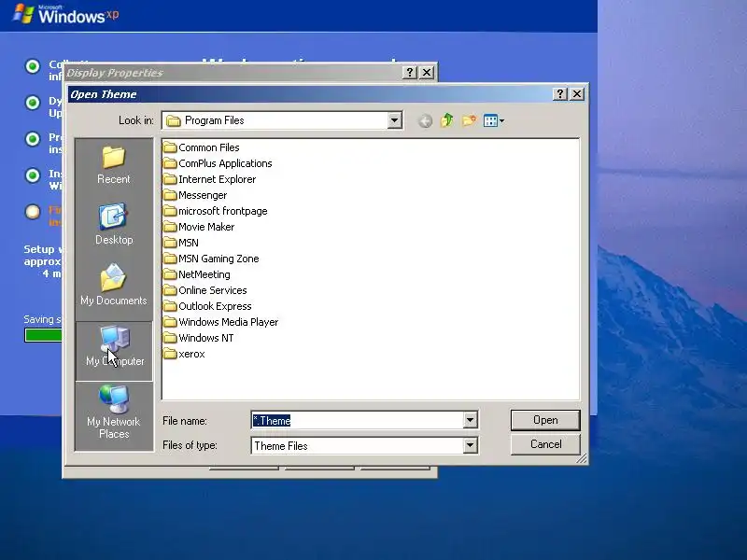Go to Desktop in places bar

113,225
